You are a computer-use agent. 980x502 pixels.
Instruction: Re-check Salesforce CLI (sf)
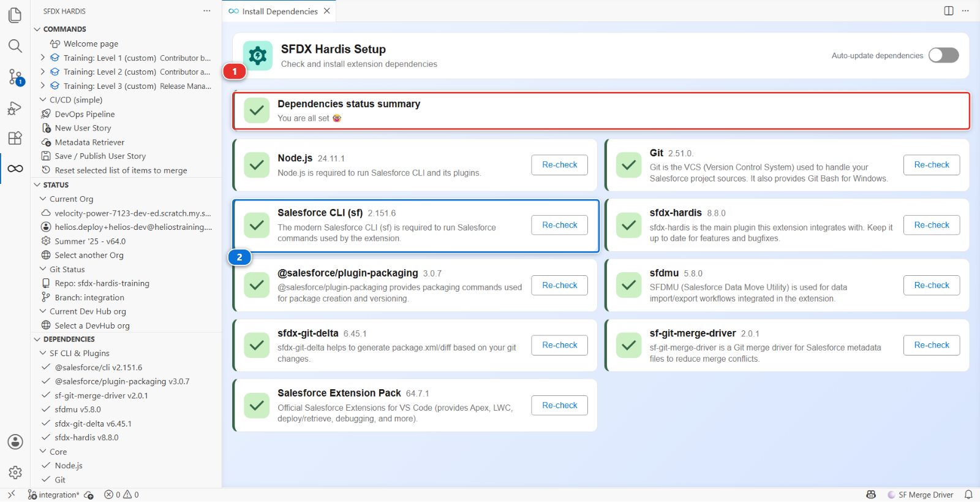pos(560,225)
